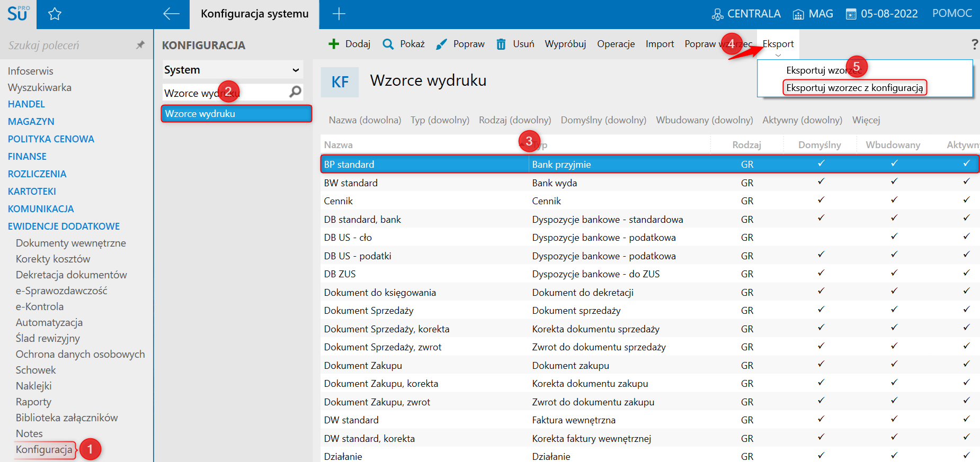Toggle the Wbudowany checkmark for Dokument Zakupu
The height and width of the screenshot is (462, 980).
(x=894, y=364)
